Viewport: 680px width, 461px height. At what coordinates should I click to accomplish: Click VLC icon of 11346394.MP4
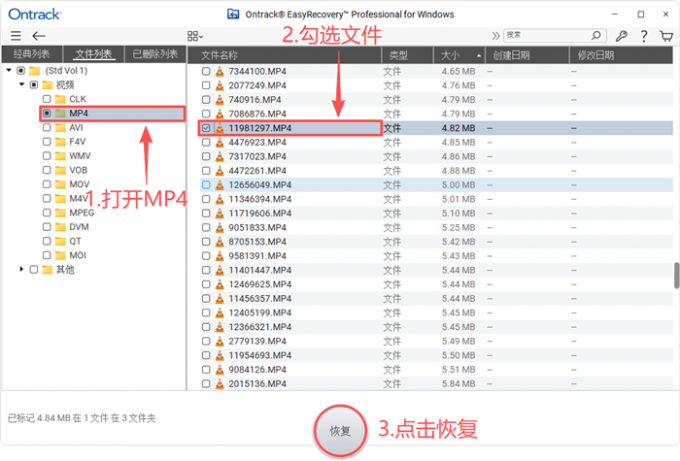coord(220,199)
